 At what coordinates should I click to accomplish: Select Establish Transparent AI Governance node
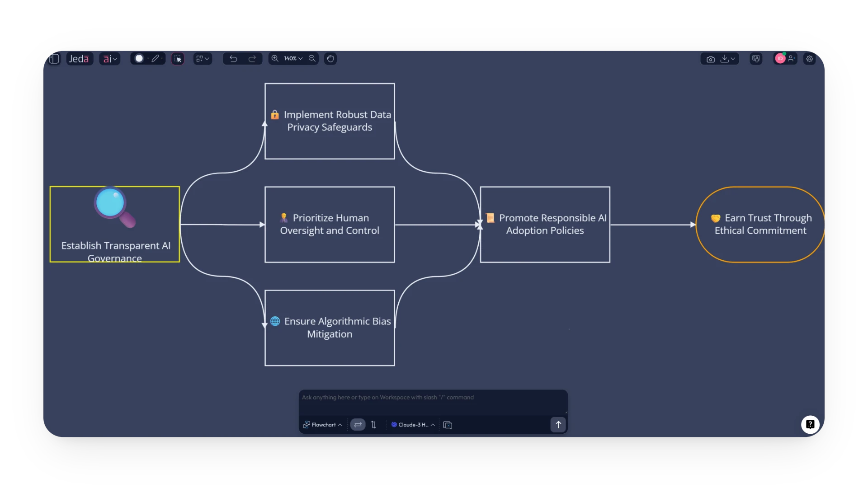(x=115, y=225)
